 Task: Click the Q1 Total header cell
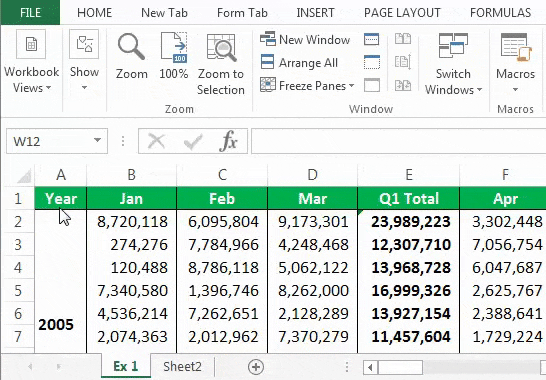tap(409, 199)
